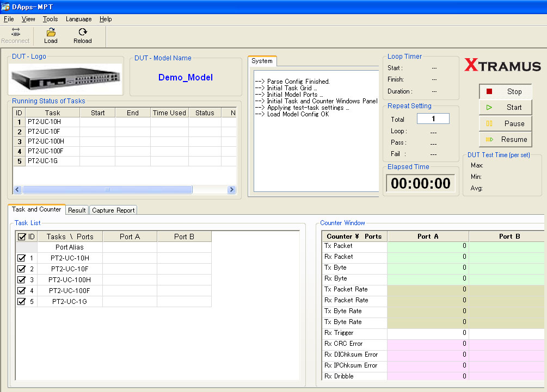Click the End column header in Running Status
The height and width of the screenshot is (392, 547).
click(133, 113)
